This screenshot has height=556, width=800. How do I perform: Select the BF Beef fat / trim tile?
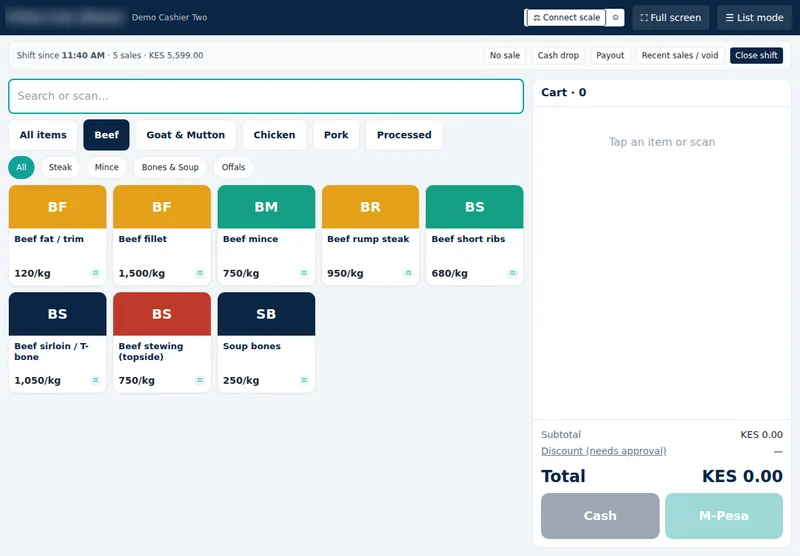58,235
